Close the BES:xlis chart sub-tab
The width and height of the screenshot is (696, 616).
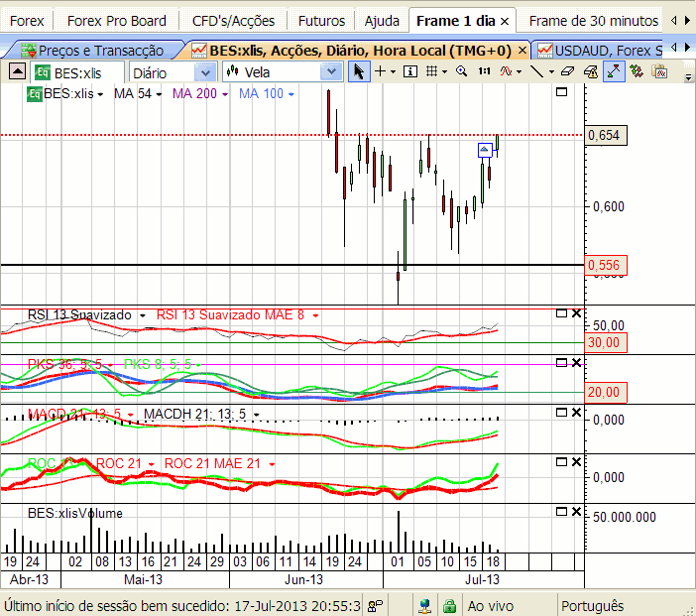pos(522,51)
